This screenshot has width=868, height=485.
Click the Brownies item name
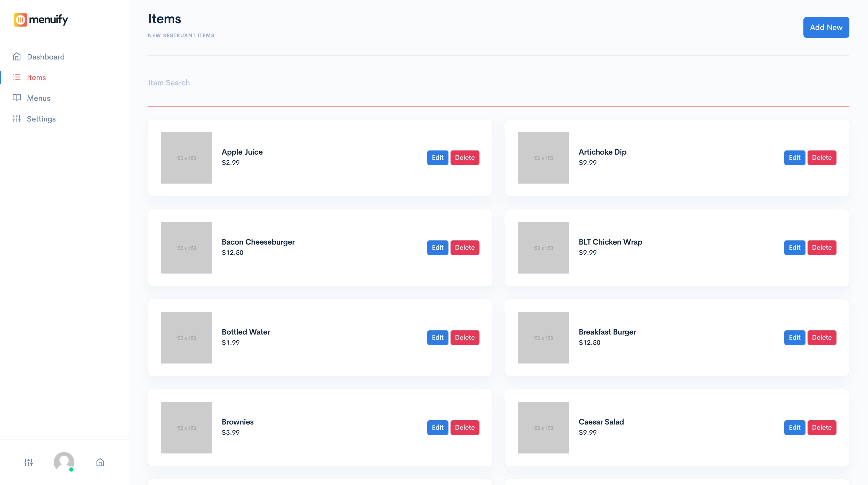click(238, 422)
